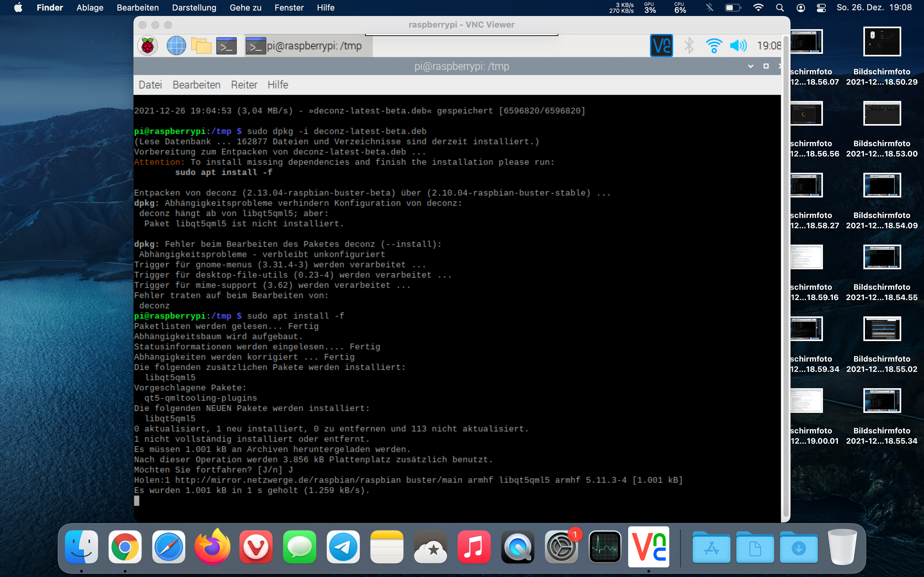Launch a new terminal from the panel
This screenshot has width=924, height=577.
(x=227, y=46)
